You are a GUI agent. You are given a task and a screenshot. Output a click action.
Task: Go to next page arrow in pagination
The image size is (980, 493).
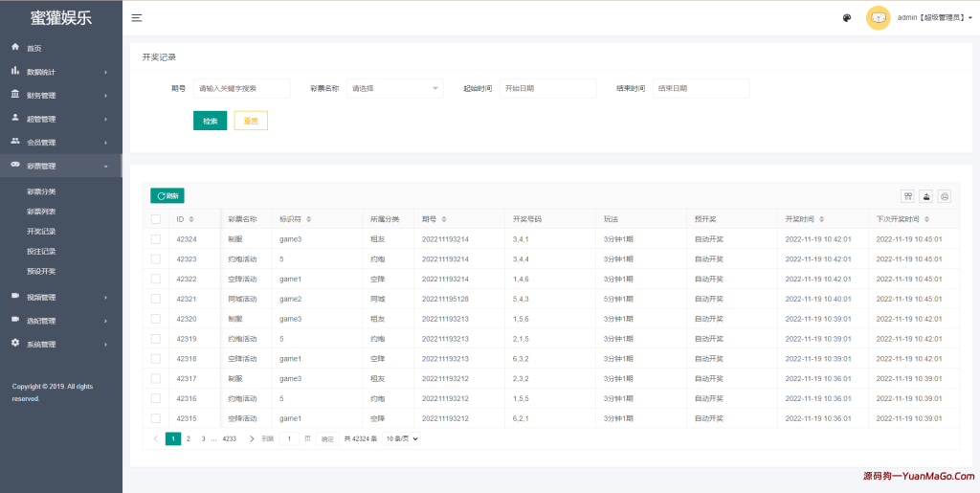coord(252,438)
